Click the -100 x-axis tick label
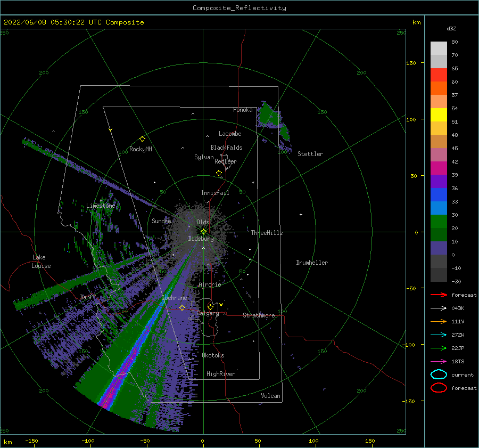 pos(88,441)
